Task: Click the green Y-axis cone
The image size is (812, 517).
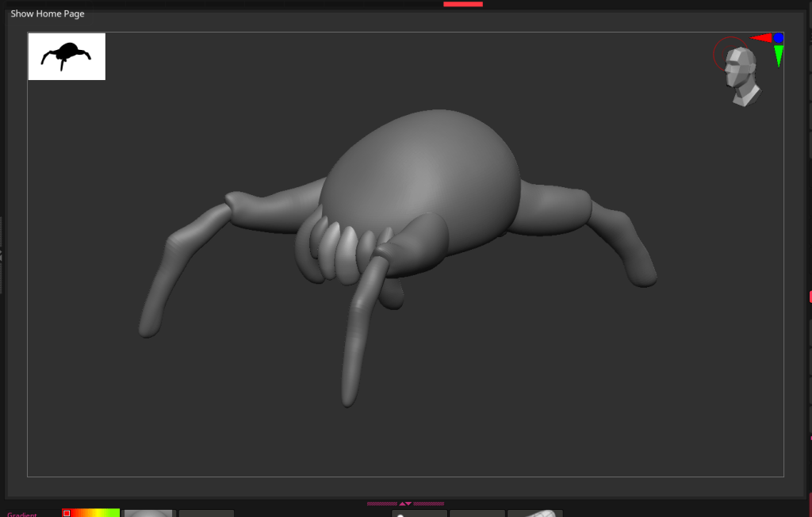Action: click(x=779, y=56)
